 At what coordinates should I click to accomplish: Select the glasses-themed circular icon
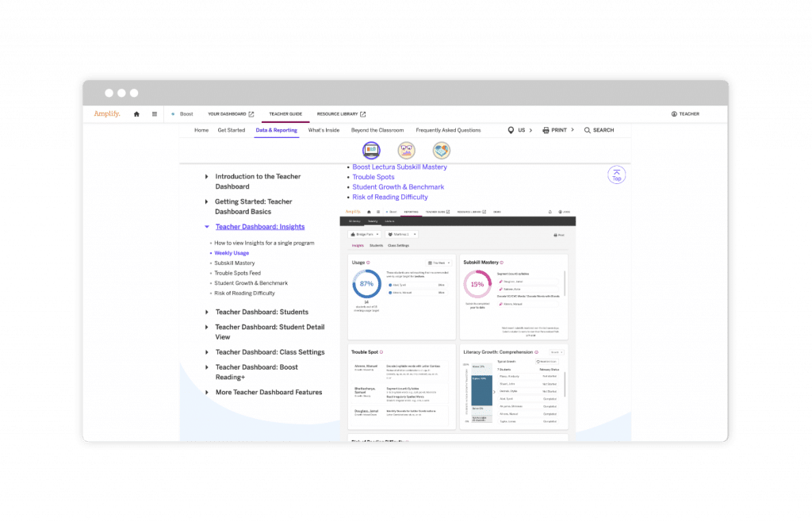[406, 150]
